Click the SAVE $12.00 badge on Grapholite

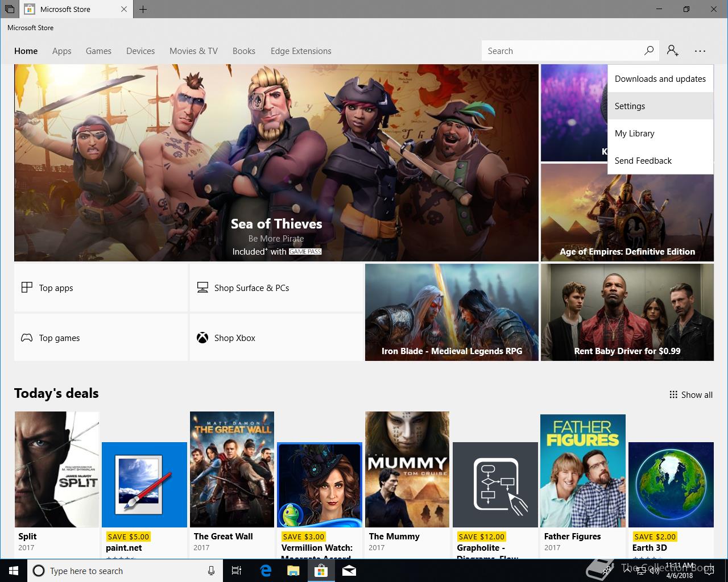coord(481,537)
